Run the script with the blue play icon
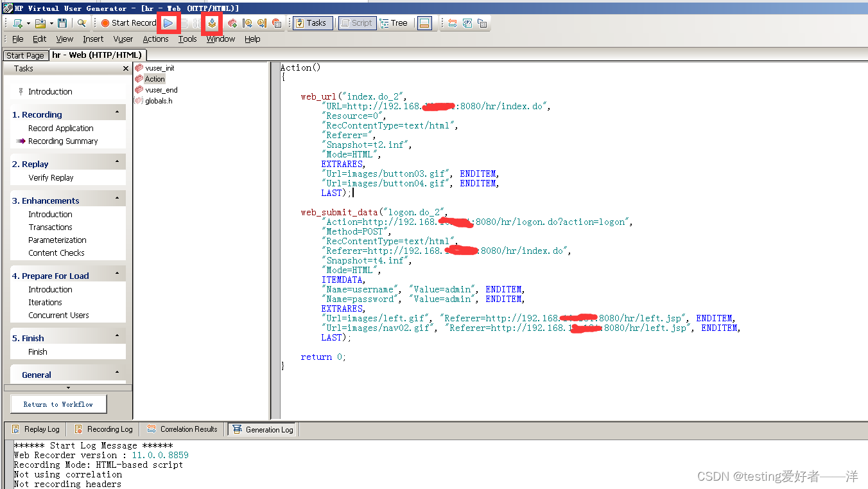This screenshot has height=489, width=868. click(x=168, y=23)
